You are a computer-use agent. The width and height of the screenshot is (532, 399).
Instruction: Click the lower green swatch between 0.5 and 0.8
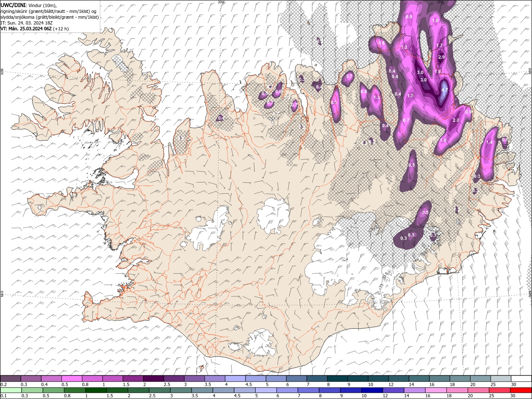53,390
